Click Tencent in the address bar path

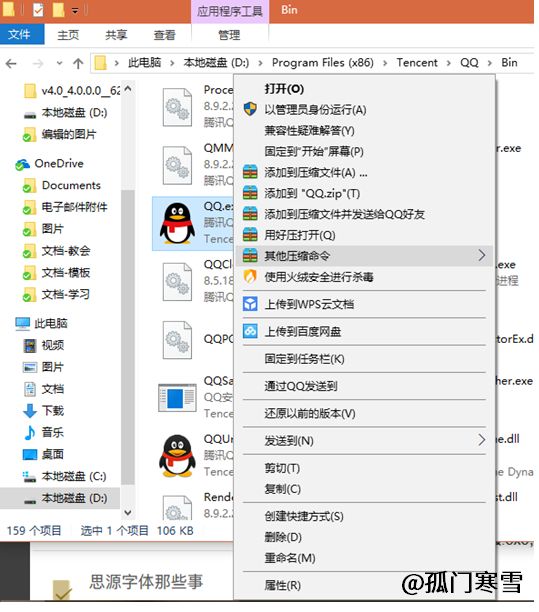(417, 63)
